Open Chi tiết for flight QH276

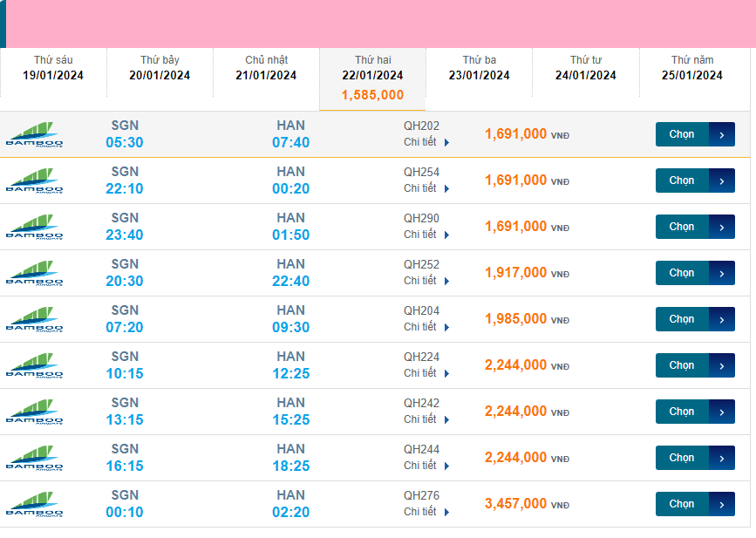click(x=426, y=512)
